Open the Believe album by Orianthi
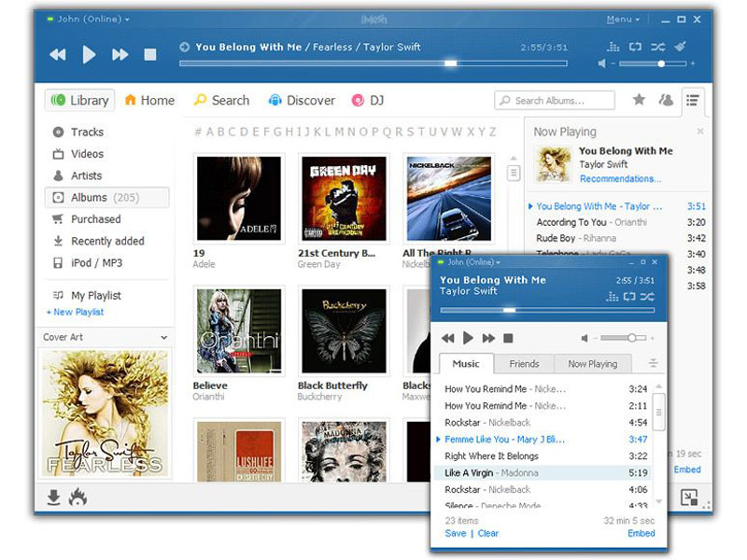Screen dimensions: 747x560 (239, 331)
